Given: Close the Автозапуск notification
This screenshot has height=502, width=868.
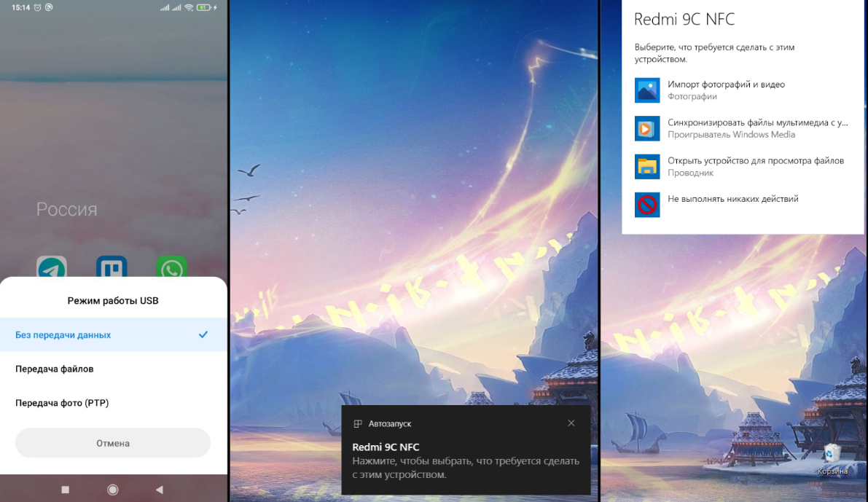Looking at the screenshot, I should click(x=571, y=423).
